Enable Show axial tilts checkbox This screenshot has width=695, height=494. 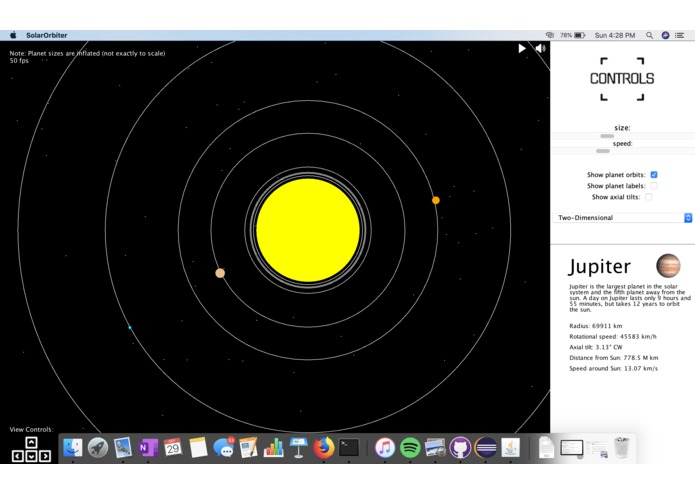[648, 197]
